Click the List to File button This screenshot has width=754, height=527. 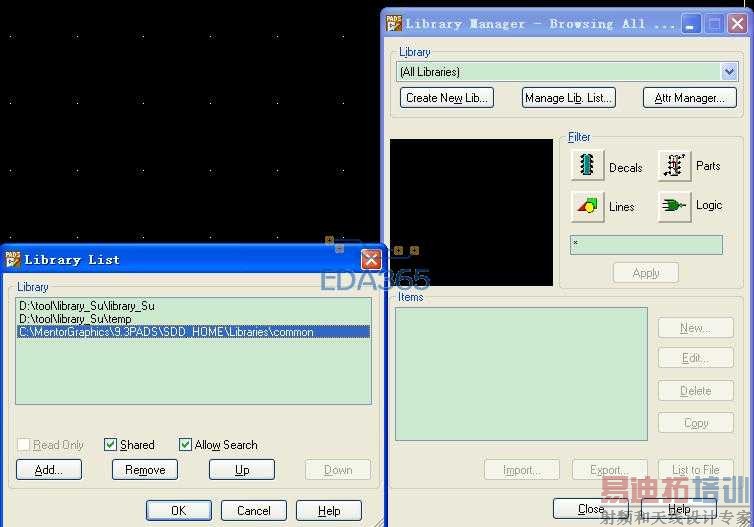[695, 469]
